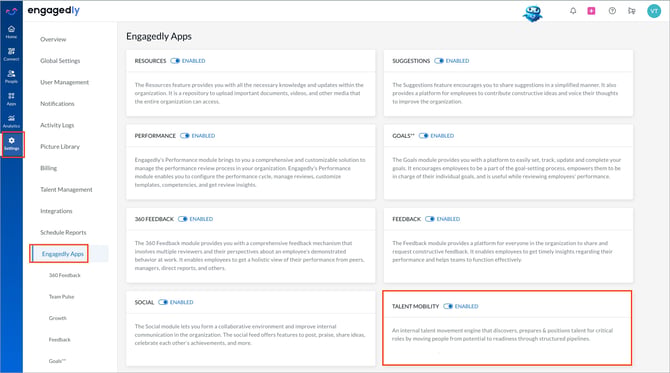The image size is (670, 373).
Task: Select Engagedly Apps menu item
Action: pos(63,254)
